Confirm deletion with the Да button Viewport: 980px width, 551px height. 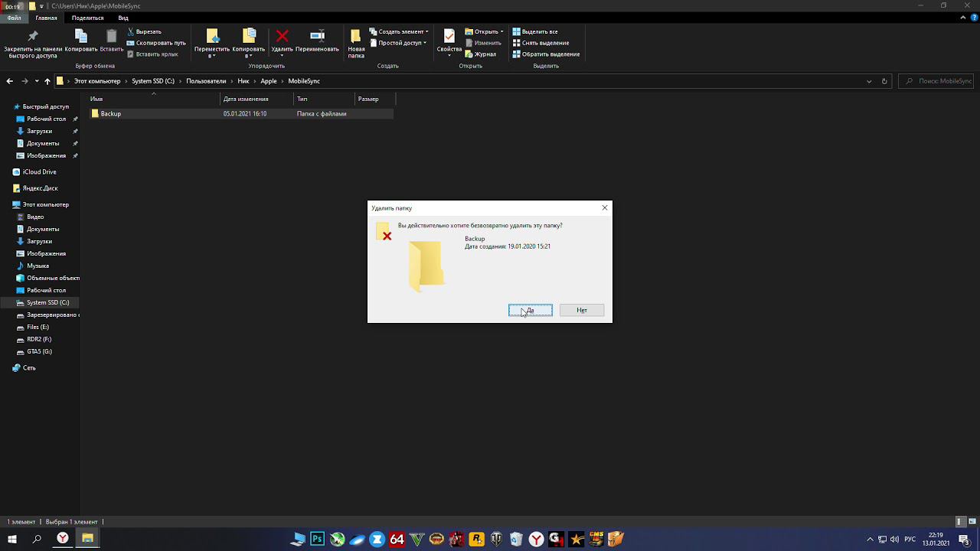[531, 310]
